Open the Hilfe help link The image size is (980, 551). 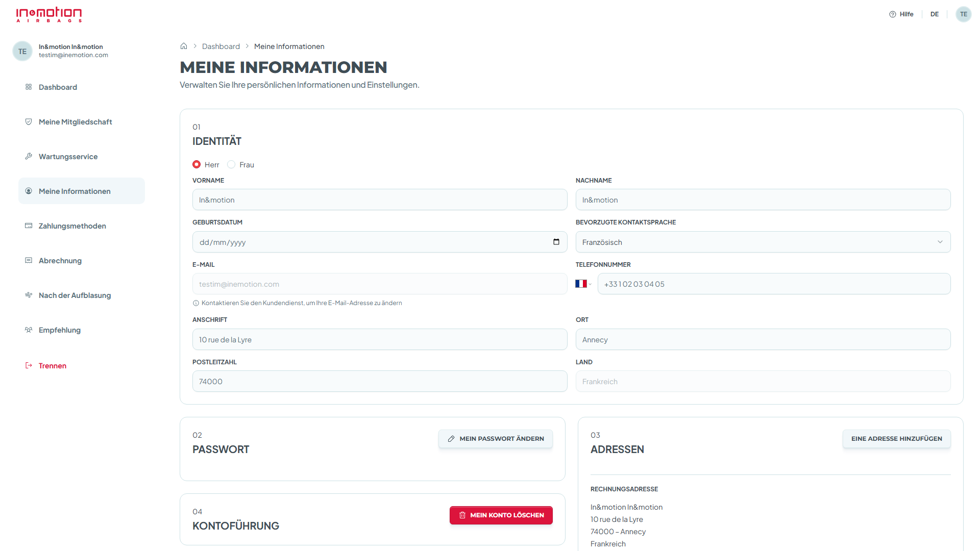click(x=901, y=14)
